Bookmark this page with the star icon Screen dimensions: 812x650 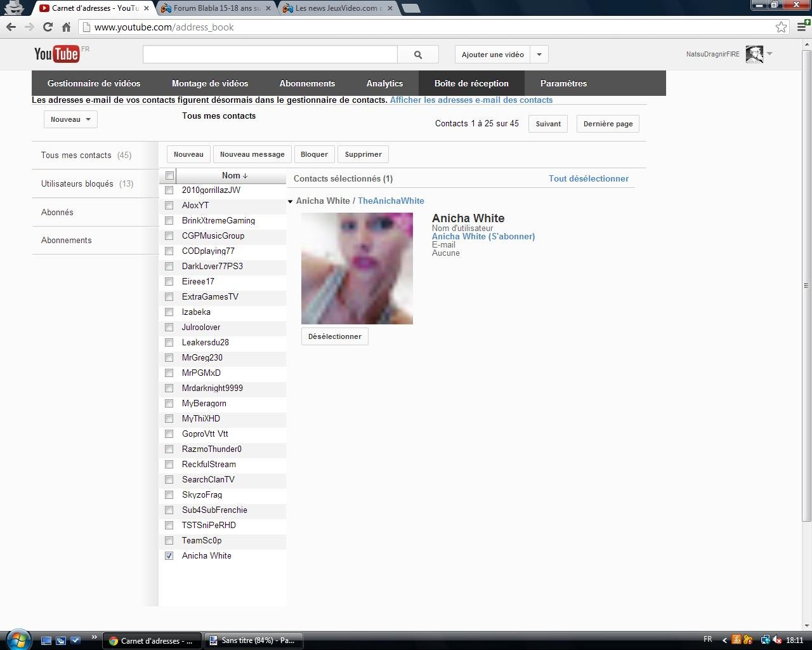pos(782,27)
